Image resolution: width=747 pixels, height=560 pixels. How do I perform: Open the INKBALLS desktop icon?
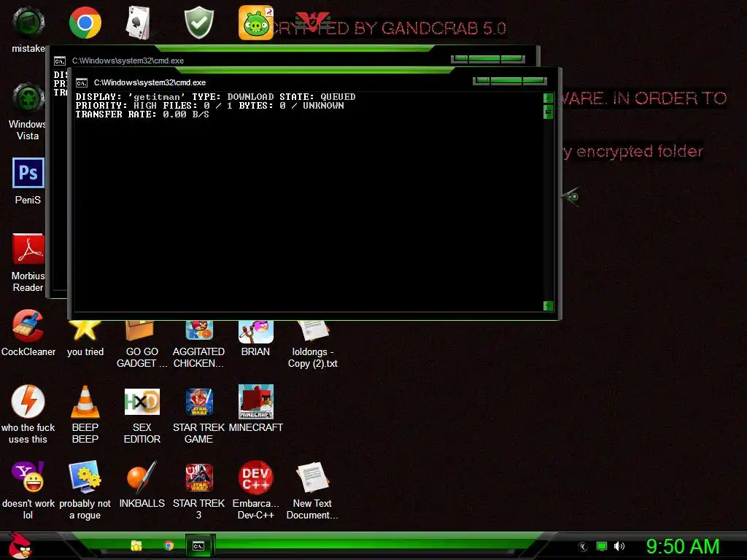[x=142, y=485]
